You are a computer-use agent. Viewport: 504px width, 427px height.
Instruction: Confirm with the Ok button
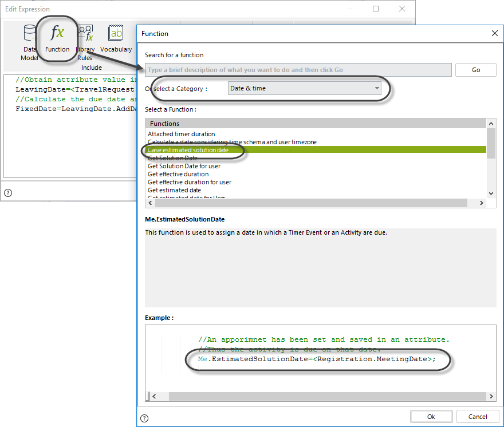point(431,417)
